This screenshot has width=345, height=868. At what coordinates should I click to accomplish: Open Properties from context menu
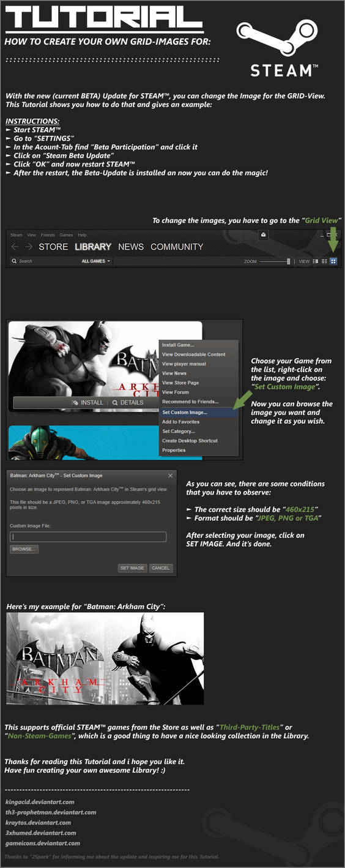click(x=198, y=451)
